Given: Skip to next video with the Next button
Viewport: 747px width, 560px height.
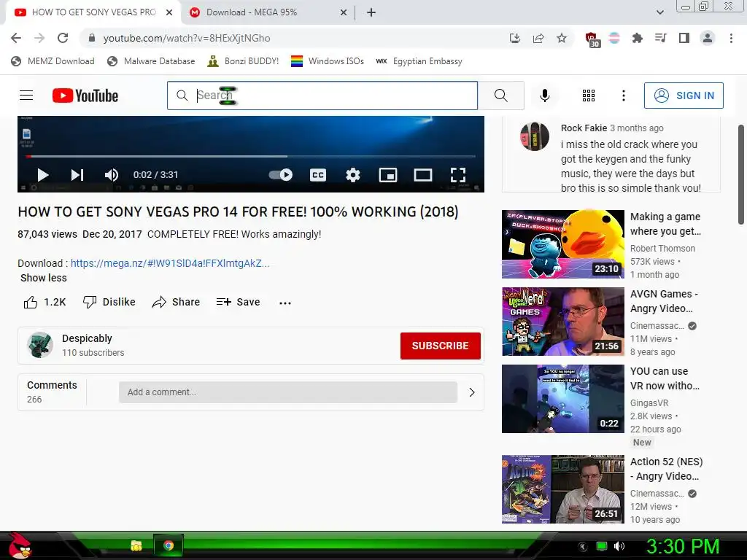Looking at the screenshot, I should pos(77,175).
